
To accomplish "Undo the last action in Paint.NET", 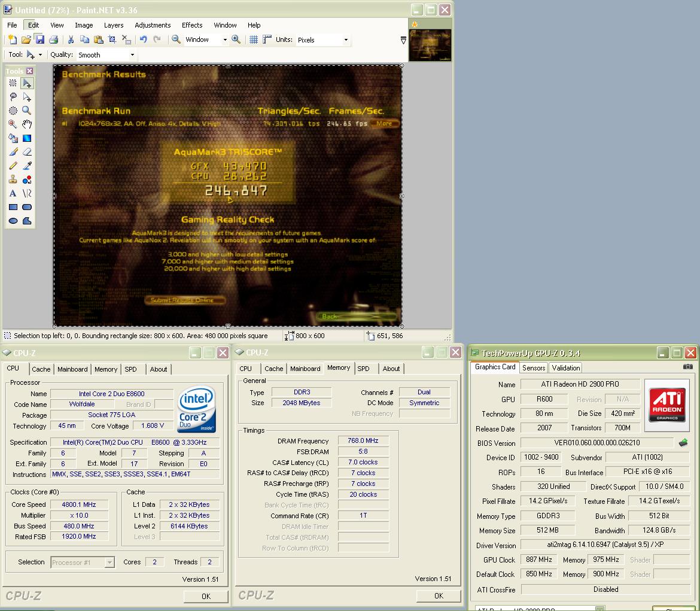I will (x=144, y=39).
